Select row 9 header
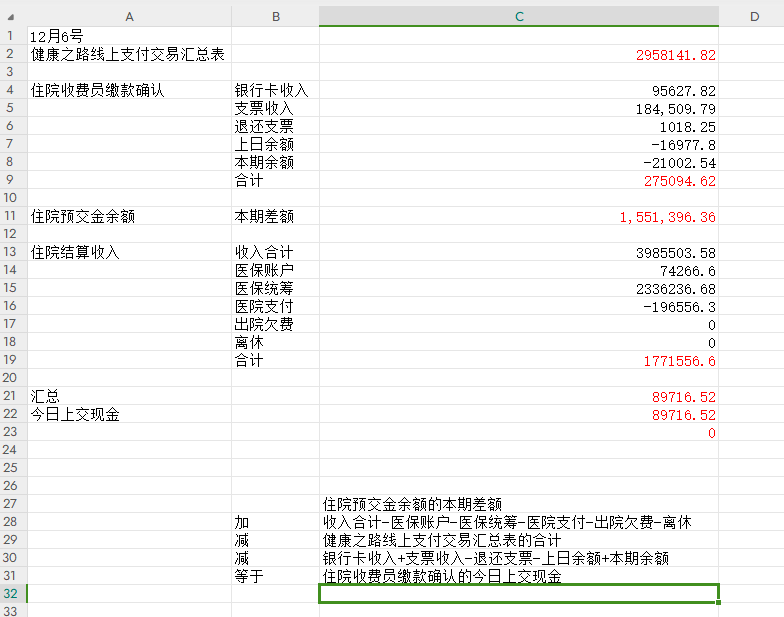The width and height of the screenshot is (784, 617). tap(10, 180)
